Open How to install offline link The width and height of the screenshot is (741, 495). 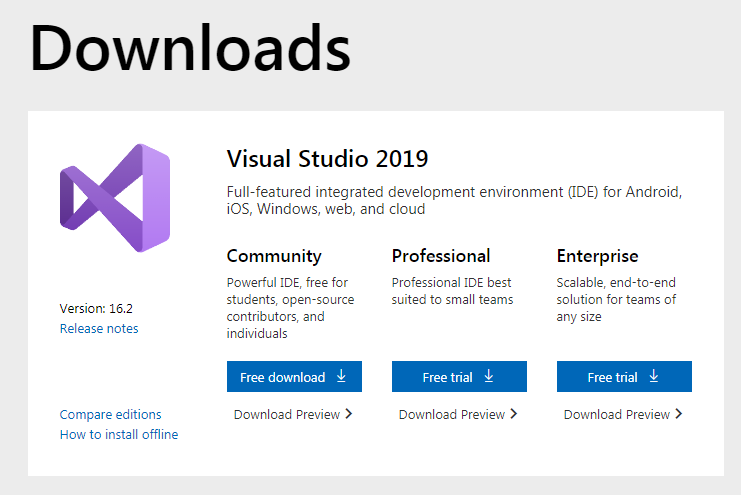tap(119, 434)
